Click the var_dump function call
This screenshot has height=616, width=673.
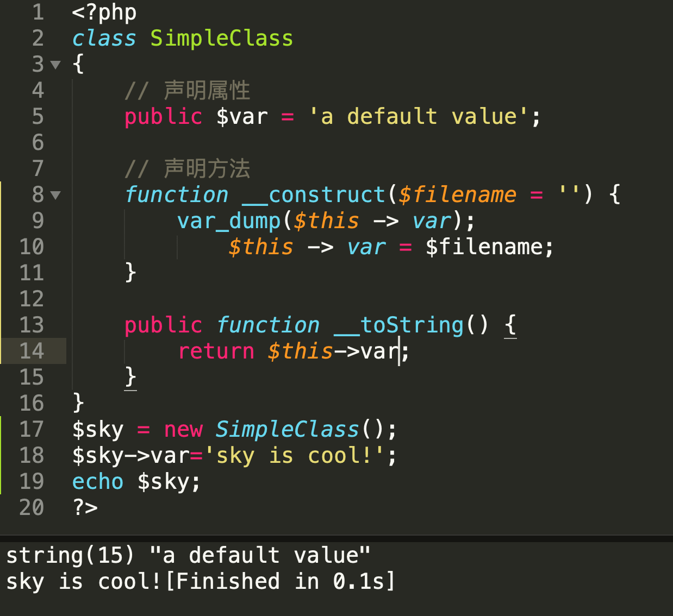click(x=228, y=221)
